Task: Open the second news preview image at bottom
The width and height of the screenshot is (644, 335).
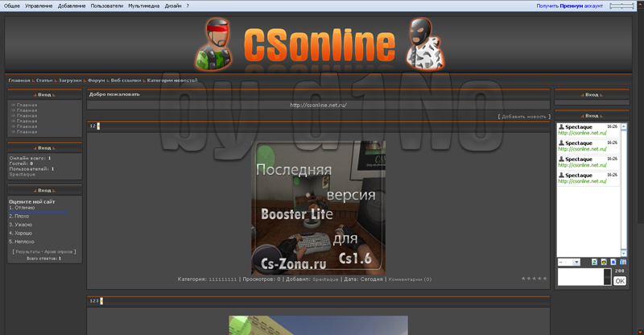Action: pos(318,325)
